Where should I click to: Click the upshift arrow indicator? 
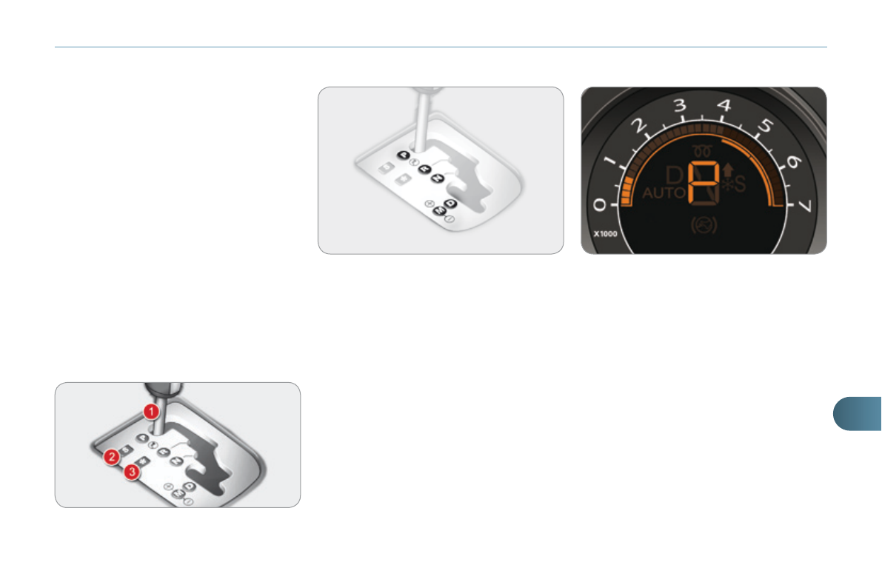pyautogui.click(x=728, y=170)
